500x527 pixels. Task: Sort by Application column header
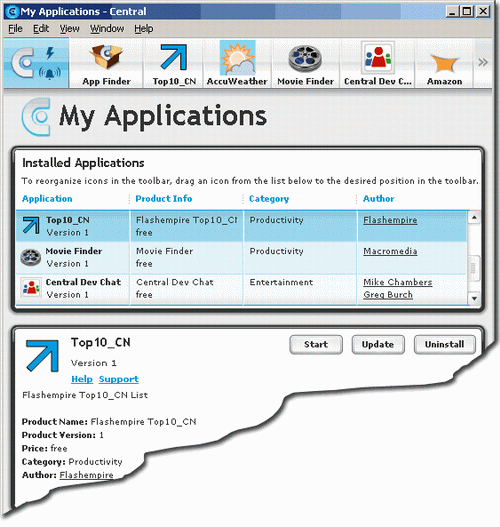pos(47,199)
